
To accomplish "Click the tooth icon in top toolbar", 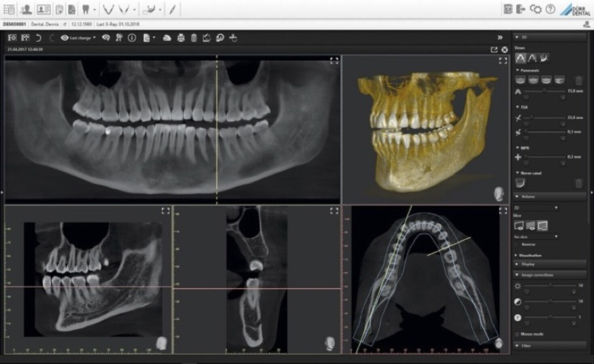I will (85, 9).
